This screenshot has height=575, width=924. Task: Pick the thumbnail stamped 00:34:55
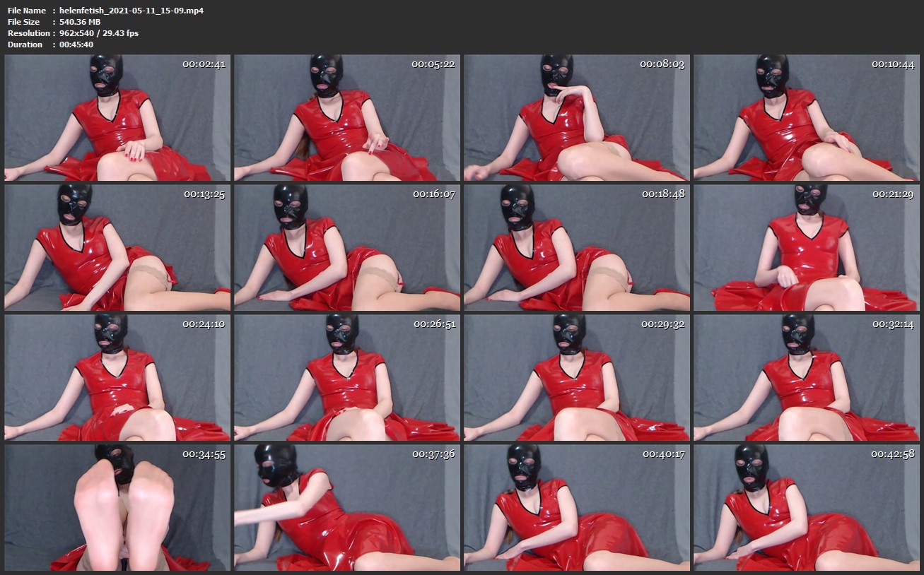(117, 507)
